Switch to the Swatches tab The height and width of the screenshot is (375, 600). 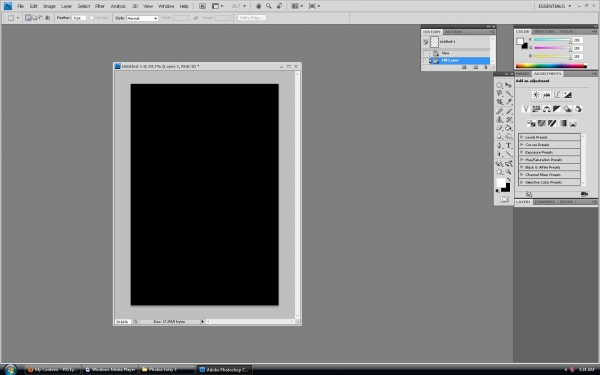coord(543,31)
